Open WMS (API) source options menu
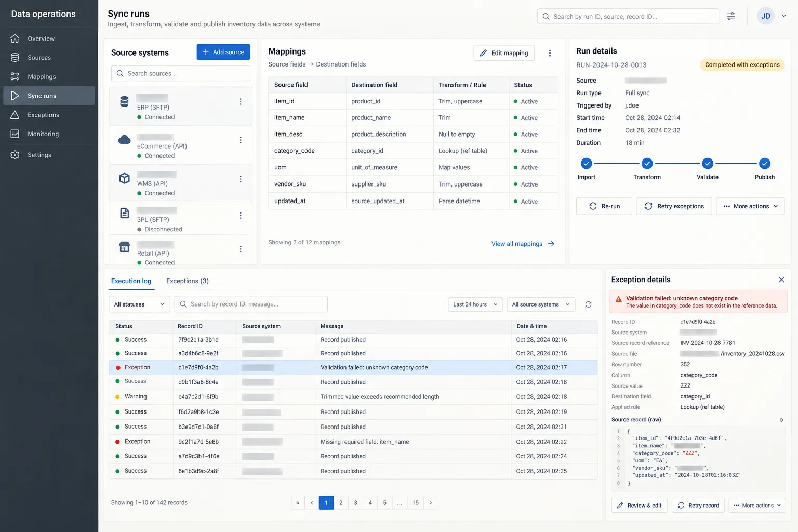The width and height of the screenshot is (798, 532). [x=241, y=179]
